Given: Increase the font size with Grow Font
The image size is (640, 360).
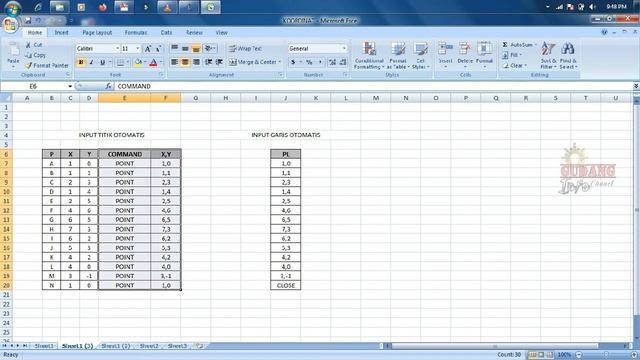Looking at the screenshot, I should click(148, 49).
